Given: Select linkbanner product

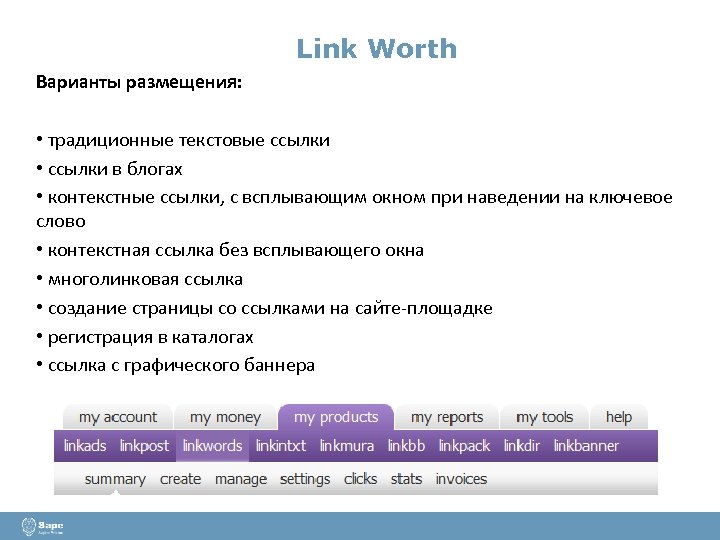Looking at the screenshot, I should tap(586, 446).
